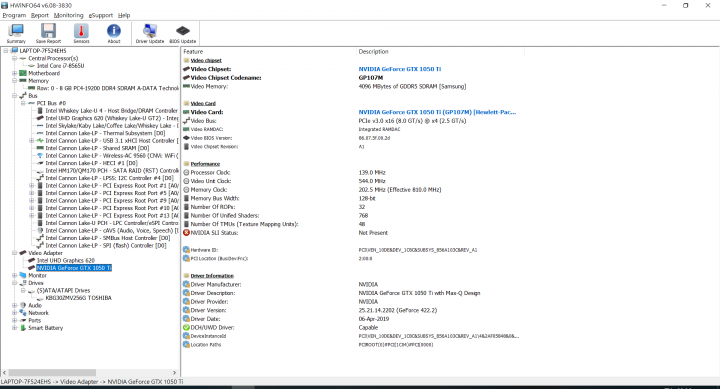Collapse the Video Adapter tree node
Viewport: 720px width, 389px height.
[14, 253]
